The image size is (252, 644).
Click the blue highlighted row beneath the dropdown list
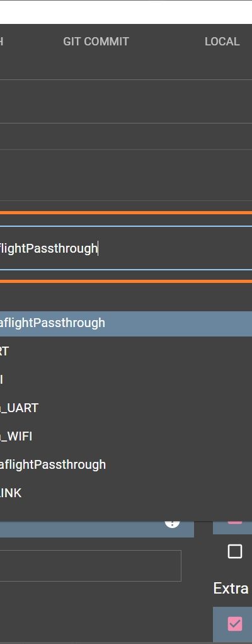97,529
